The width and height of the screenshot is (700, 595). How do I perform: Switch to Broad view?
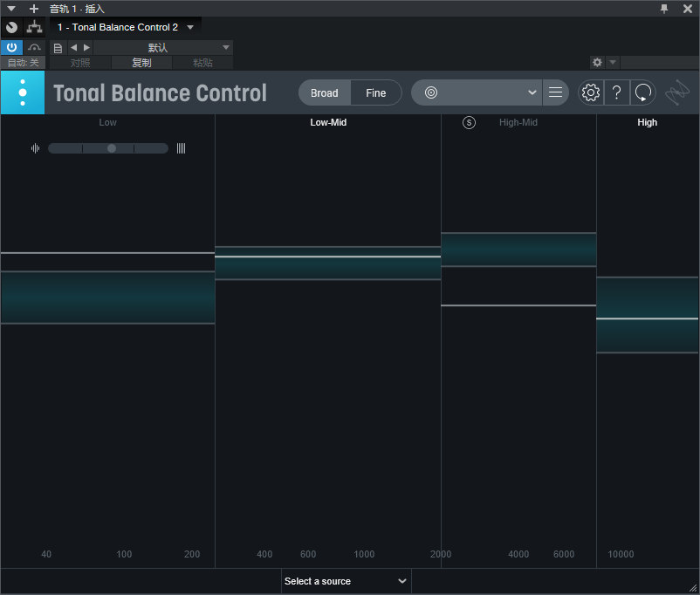pos(324,92)
